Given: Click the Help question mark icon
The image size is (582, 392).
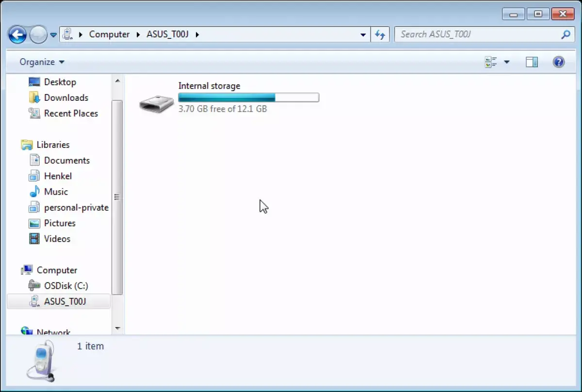Looking at the screenshot, I should [x=559, y=62].
